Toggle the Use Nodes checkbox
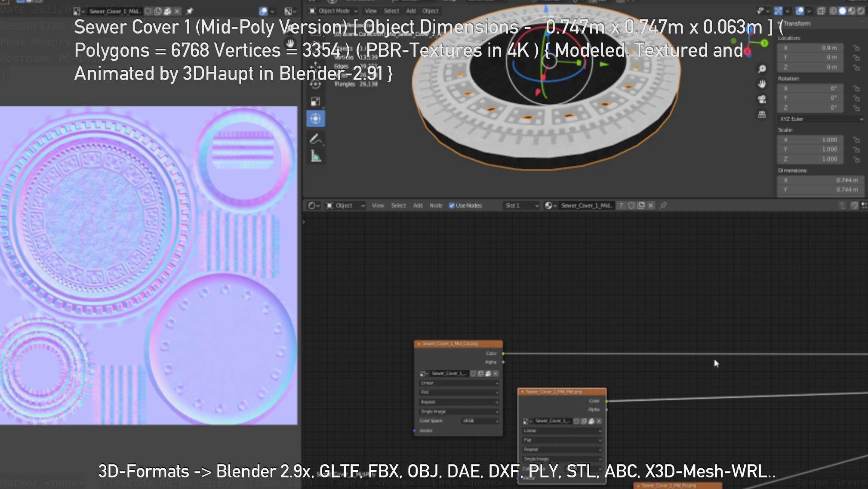 click(452, 205)
